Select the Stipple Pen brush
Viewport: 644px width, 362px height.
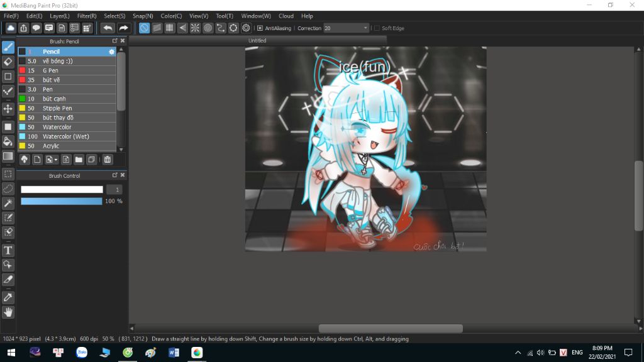point(67,108)
